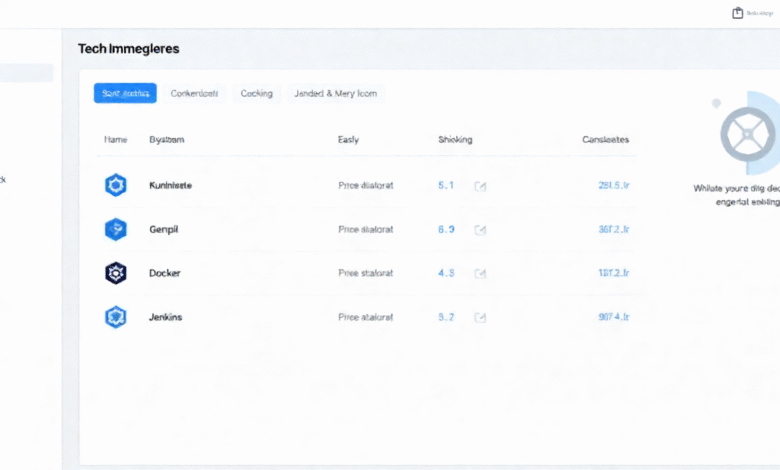Image resolution: width=780 pixels, height=470 pixels.
Task: Click the Easly column header
Action: 348,140
